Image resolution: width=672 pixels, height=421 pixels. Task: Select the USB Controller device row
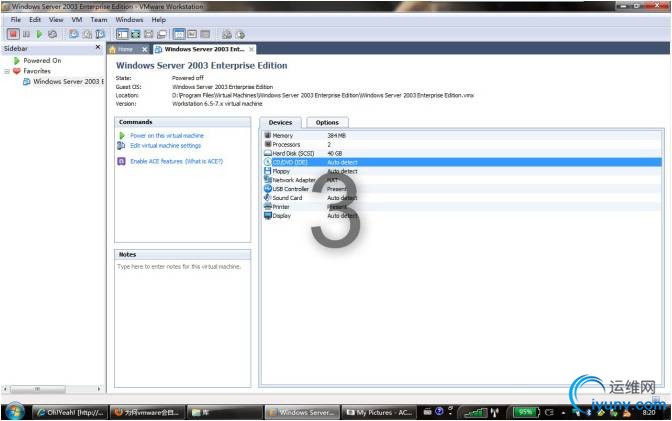point(462,189)
